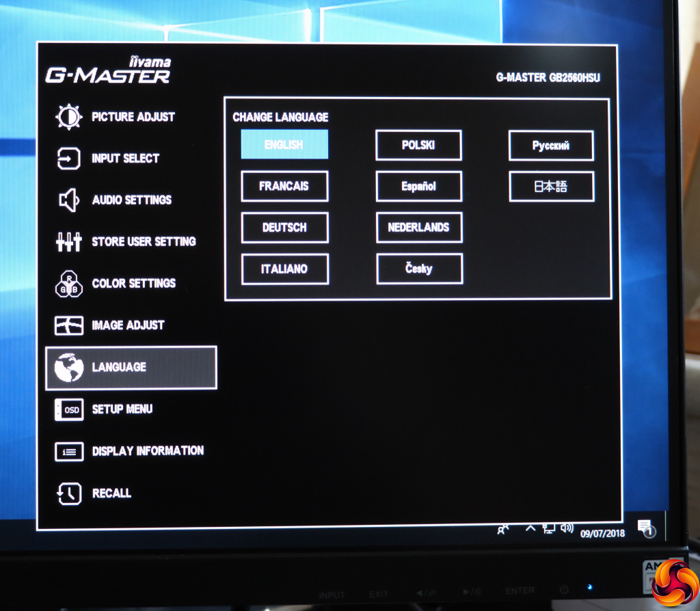Select 日本語 language option
700x611 pixels.
[552, 187]
